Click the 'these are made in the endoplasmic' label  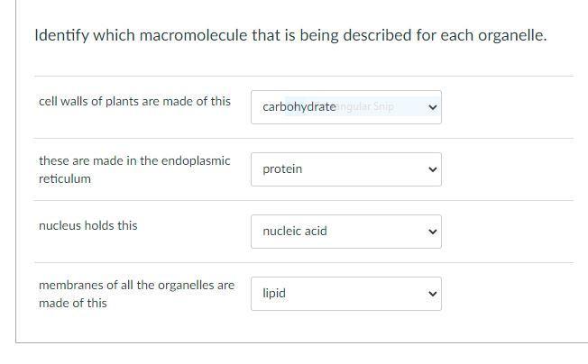(x=134, y=161)
